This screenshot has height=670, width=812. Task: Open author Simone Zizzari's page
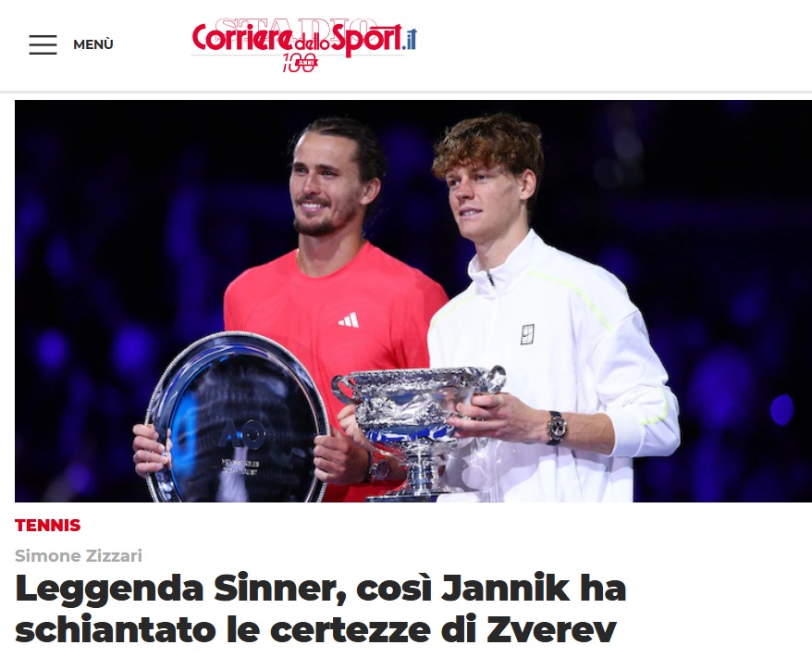click(x=79, y=555)
